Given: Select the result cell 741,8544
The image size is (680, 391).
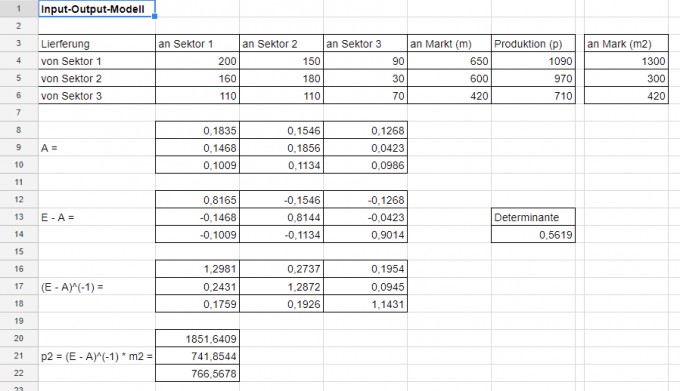Looking at the screenshot, I should click(197, 356).
